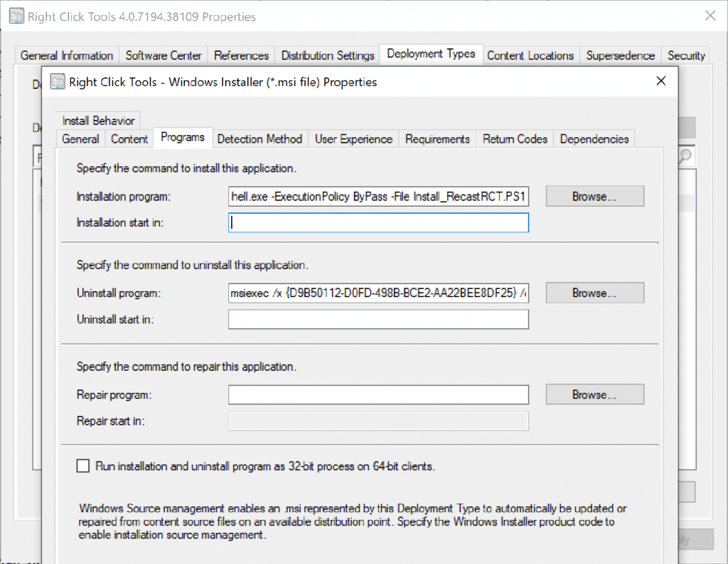The width and height of the screenshot is (728, 564).
Task: Click the Repair program input field
Action: click(378, 394)
